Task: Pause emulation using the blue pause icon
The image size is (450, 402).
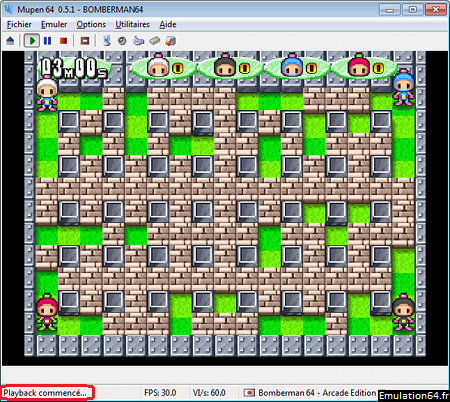Action: point(47,41)
